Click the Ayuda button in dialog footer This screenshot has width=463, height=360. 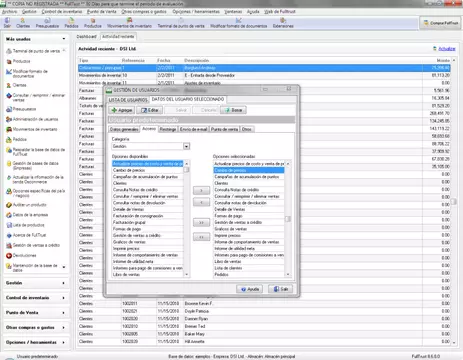[x=250, y=289]
